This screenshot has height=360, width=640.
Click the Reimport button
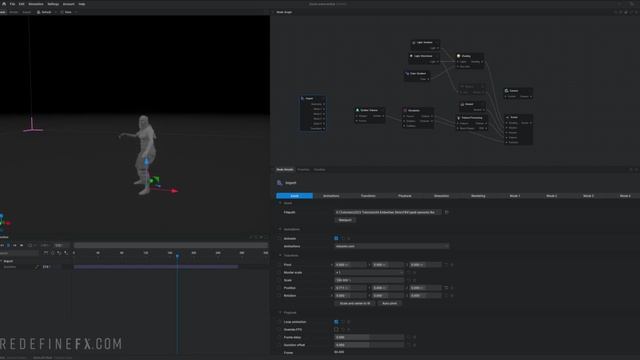point(345,220)
